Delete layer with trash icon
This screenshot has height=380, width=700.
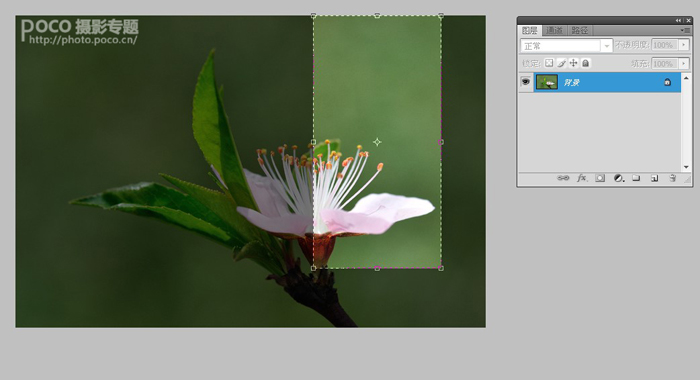tap(673, 178)
